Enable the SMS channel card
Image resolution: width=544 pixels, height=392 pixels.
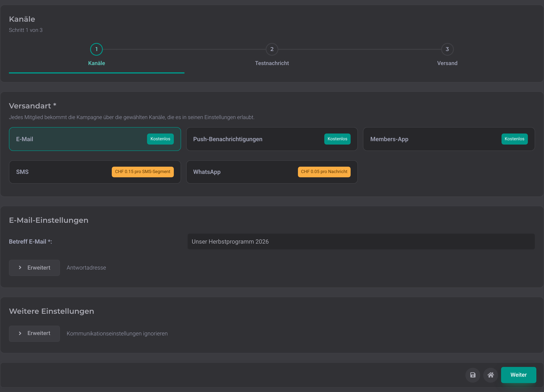pyautogui.click(x=95, y=172)
